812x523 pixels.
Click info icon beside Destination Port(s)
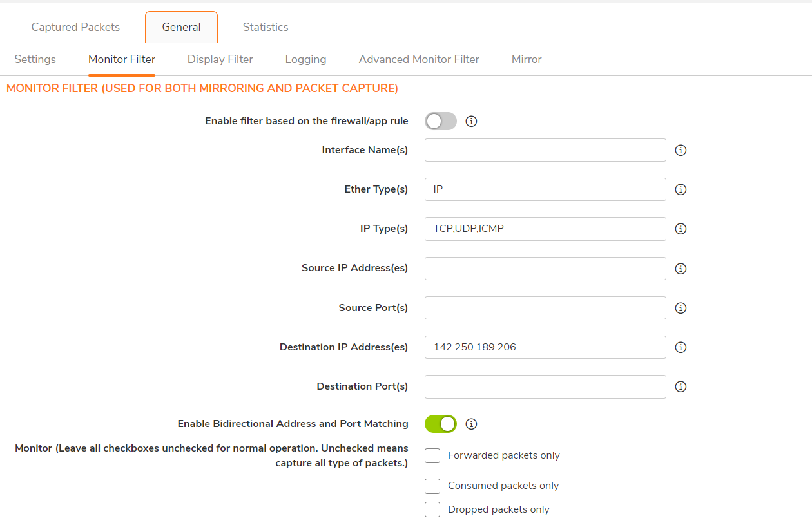[681, 386]
